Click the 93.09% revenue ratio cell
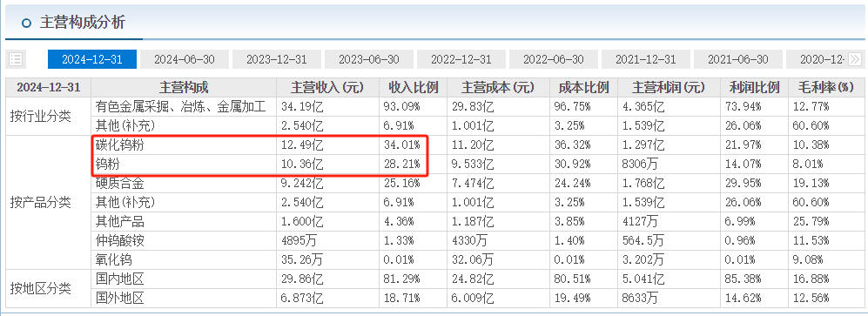Screen dimensions: 868x316 (x=401, y=106)
